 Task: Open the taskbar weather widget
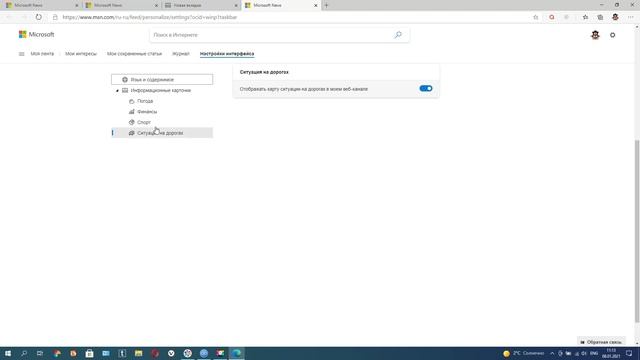click(524, 353)
